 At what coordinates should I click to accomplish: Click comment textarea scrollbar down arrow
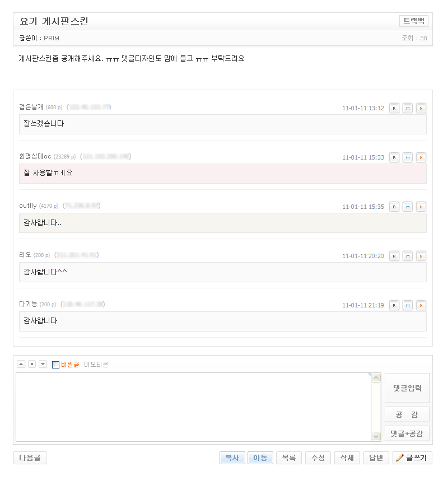tap(376, 437)
